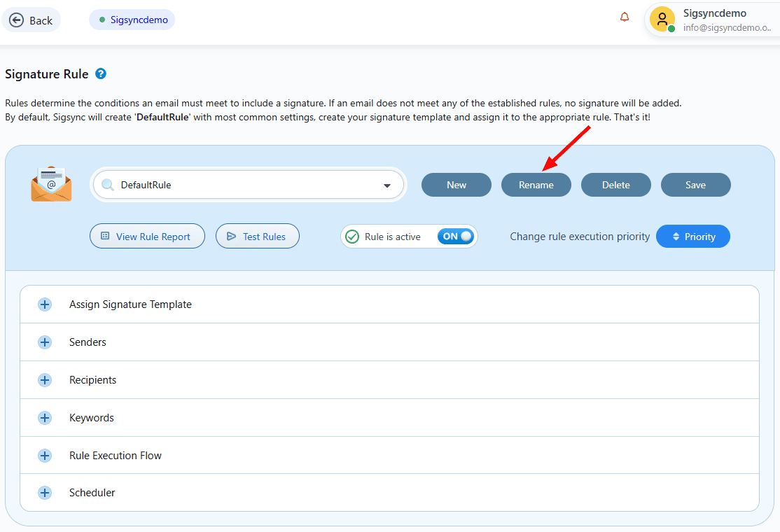
Task: Expand the Keywords section
Action: coord(45,418)
